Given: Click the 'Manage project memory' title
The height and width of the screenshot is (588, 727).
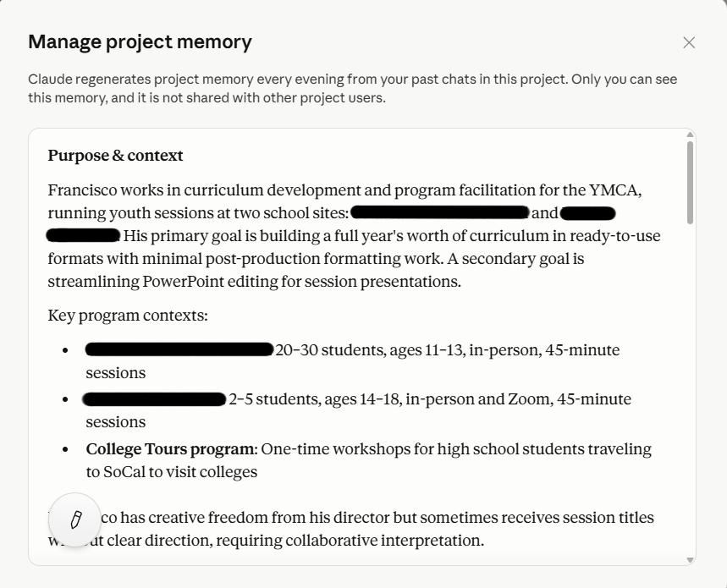Looking at the screenshot, I should pyautogui.click(x=140, y=41).
